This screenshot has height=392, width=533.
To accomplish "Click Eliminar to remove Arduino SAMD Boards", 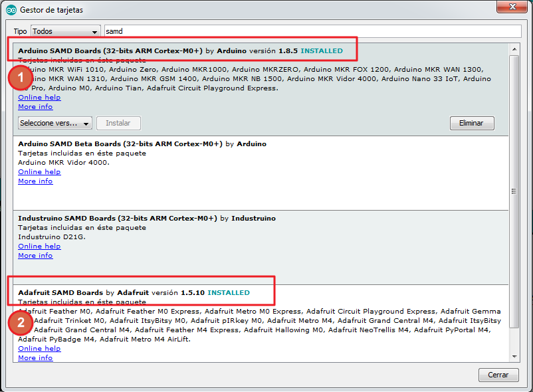I will tap(472, 123).
